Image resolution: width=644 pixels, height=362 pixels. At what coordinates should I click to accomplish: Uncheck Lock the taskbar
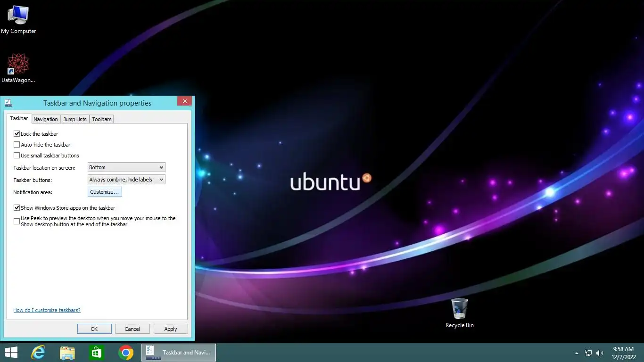point(17,134)
